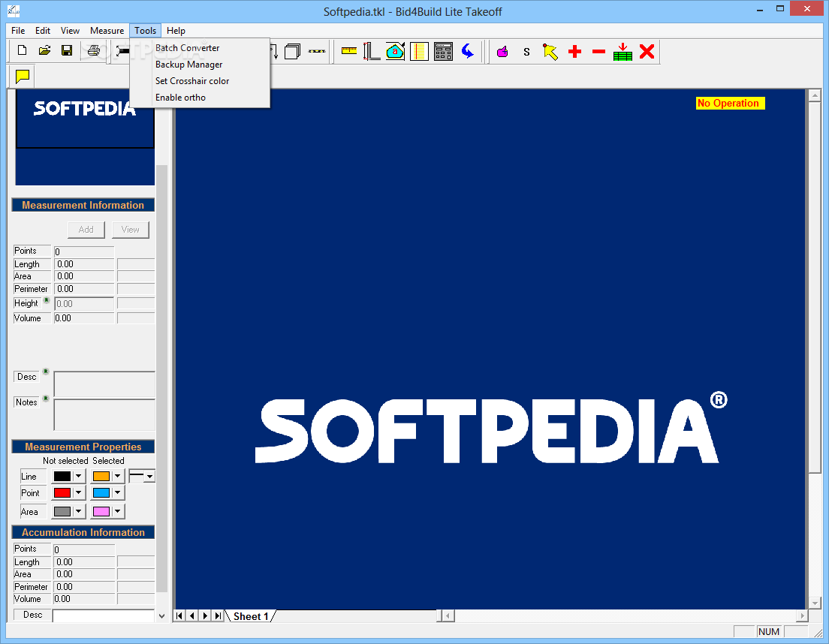Click the Notes text box
Viewport: 829px width, 644px height.
[x=104, y=415]
